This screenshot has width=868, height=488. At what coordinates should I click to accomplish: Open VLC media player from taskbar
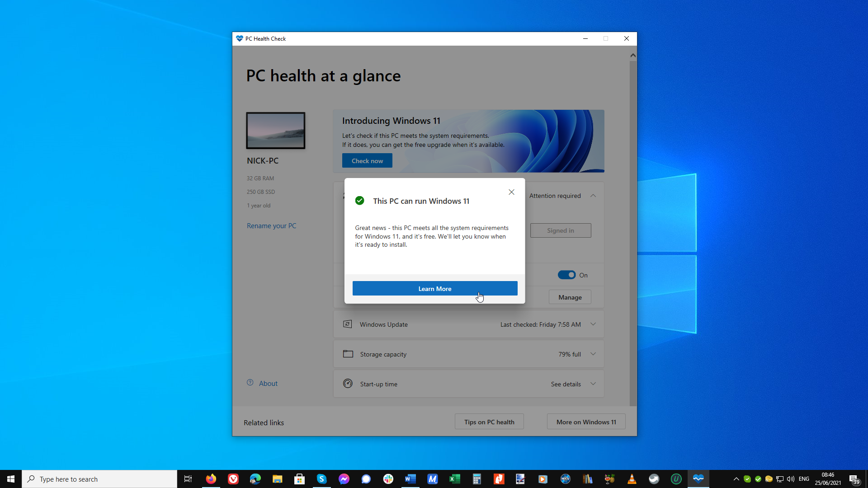click(632, 479)
